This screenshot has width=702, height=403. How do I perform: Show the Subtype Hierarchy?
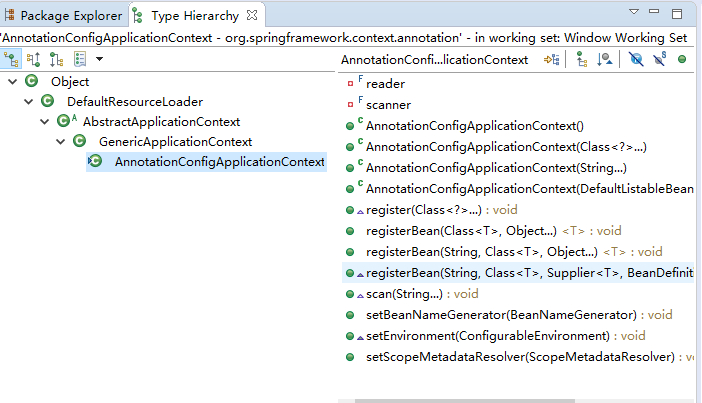(56, 59)
